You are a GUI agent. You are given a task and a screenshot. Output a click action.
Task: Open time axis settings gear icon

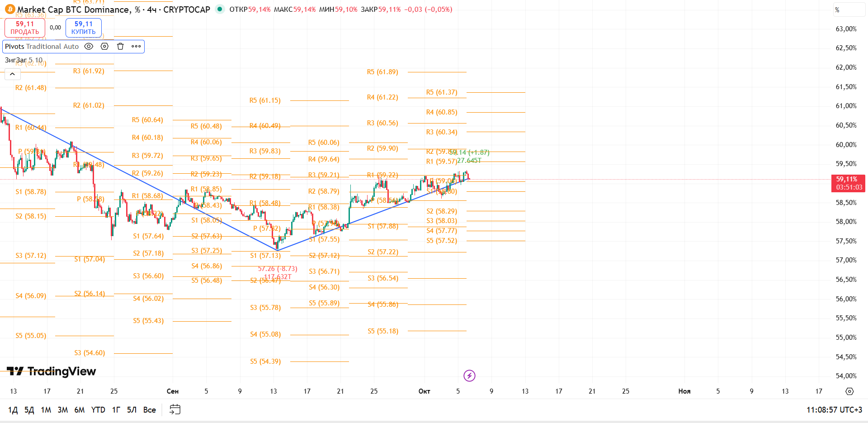(x=849, y=391)
